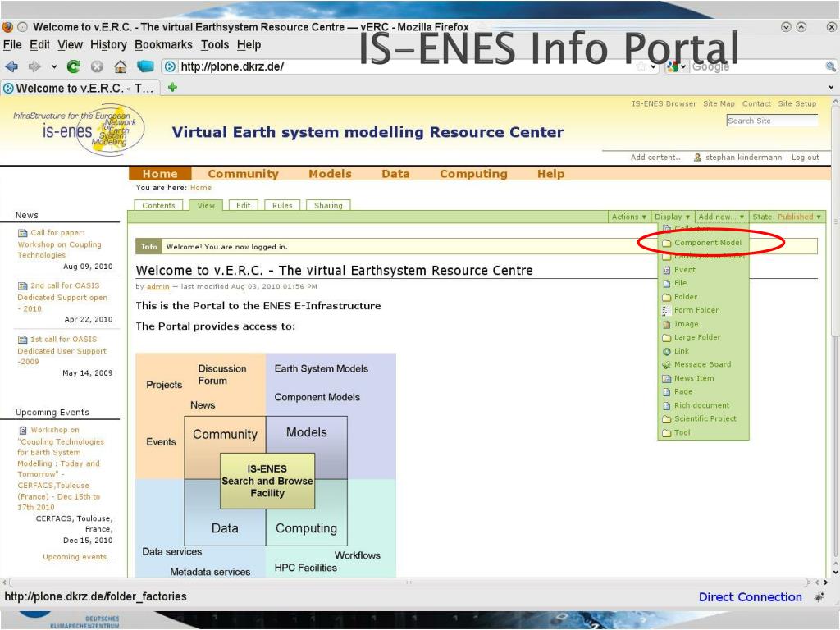Open the search engine selector dropdown
Screen dimensions: 840x630
pyautogui.click(x=675, y=66)
